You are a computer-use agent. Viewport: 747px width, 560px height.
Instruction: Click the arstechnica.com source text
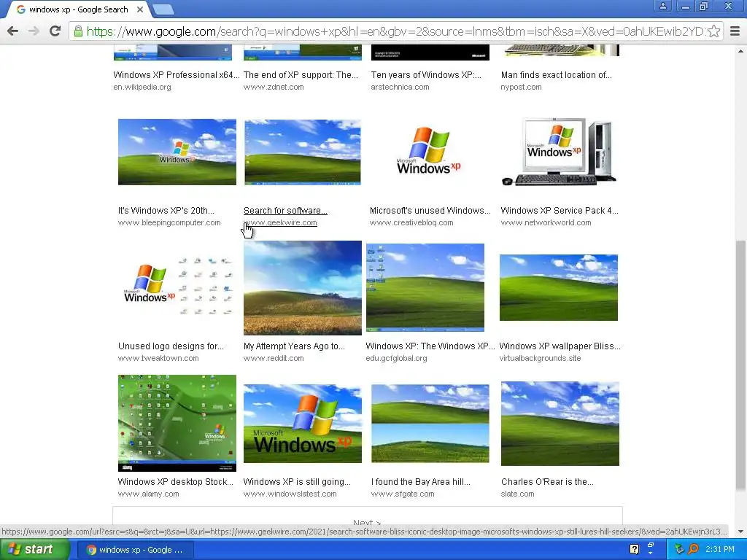400,87
